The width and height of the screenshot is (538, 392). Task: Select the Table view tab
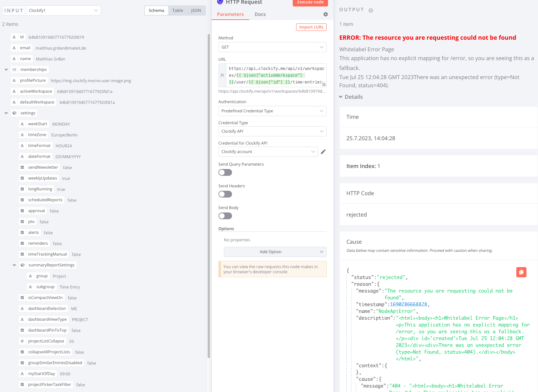click(178, 11)
